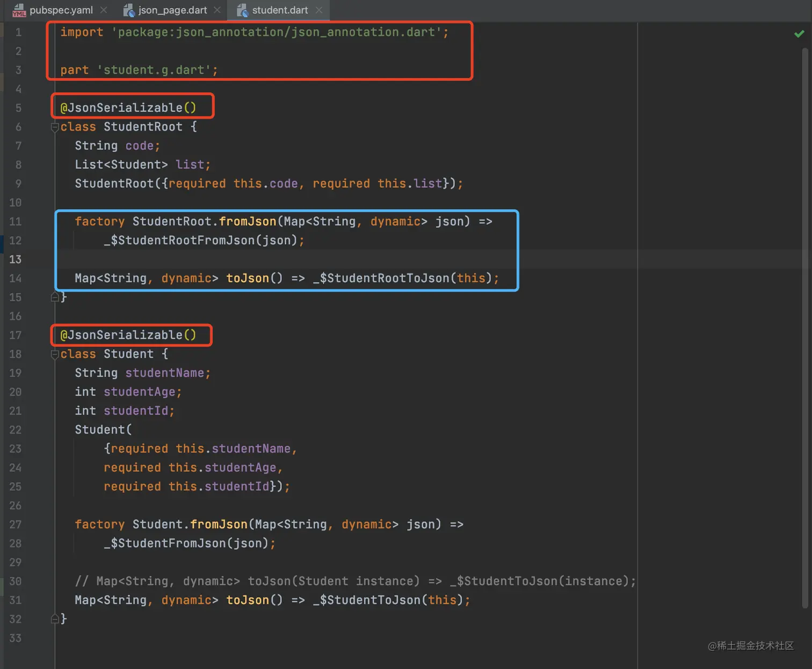Open the green checkmark inspection status
The height and width of the screenshot is (669, 812).
click(799, 34)
